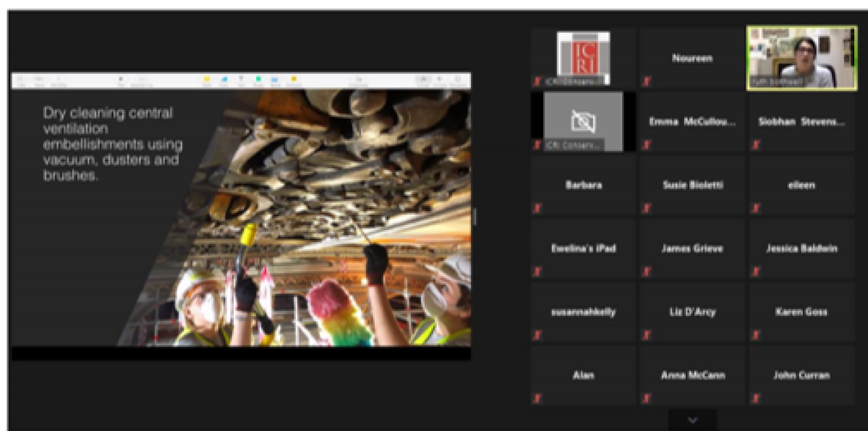Click the green icon in the Keynote toolbar
The width and height of the screenshot is (868, 431).
258,80
